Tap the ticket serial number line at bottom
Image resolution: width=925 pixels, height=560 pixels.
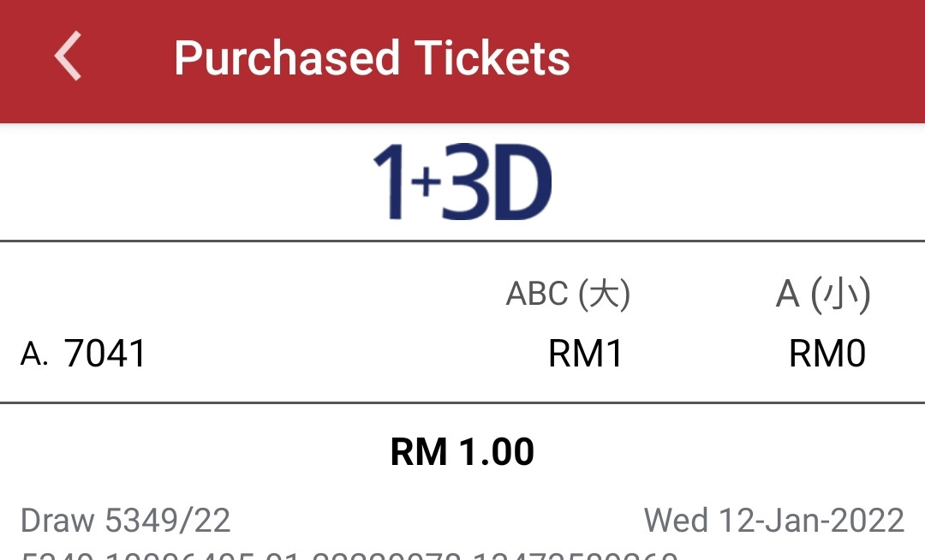click(349, 555)
